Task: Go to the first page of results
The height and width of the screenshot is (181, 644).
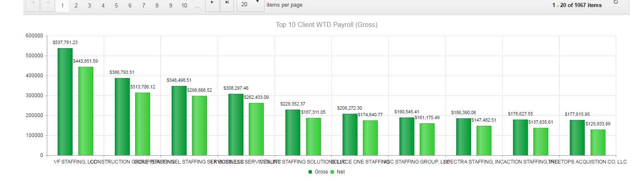Action: (x=33, y=5)
